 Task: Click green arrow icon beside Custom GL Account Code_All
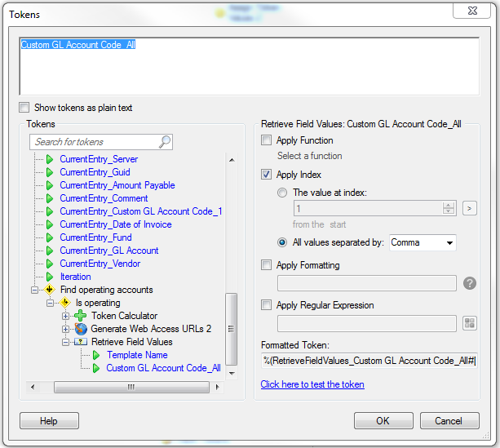96,368
